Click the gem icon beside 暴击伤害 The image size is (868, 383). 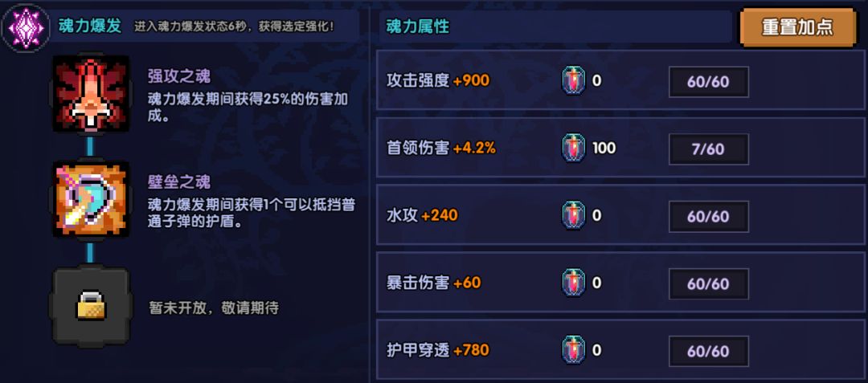click(574, 283)
